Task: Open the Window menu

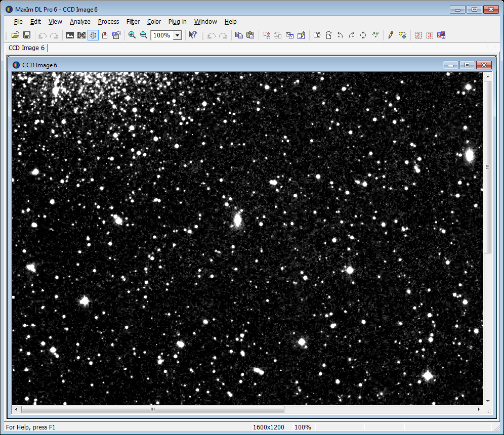Action: (206, 22)
